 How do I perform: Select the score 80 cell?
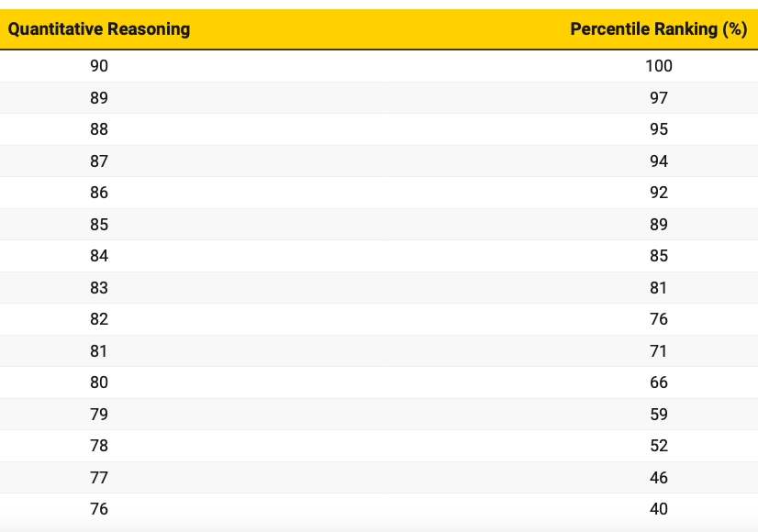click(x=99, y=382)
